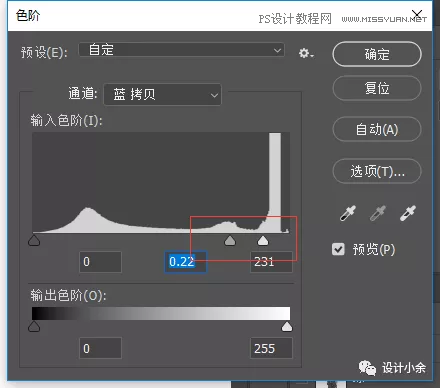The image size is (440, 388).
Task: Select the white point eyedropper
Action: [x=408, y=213]
